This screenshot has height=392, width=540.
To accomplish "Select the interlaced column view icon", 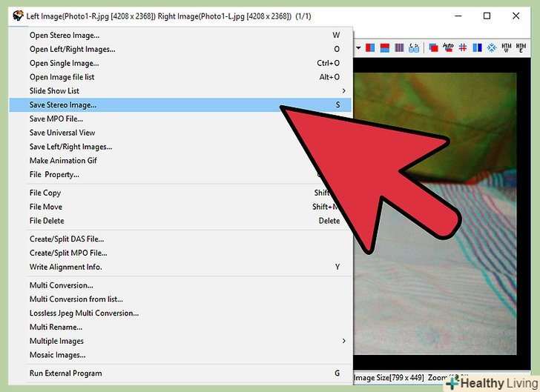I will click(399, 47).
